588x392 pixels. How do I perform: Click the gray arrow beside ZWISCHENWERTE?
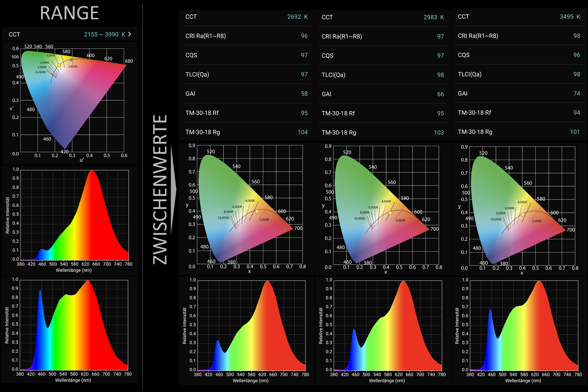[173, 189]
